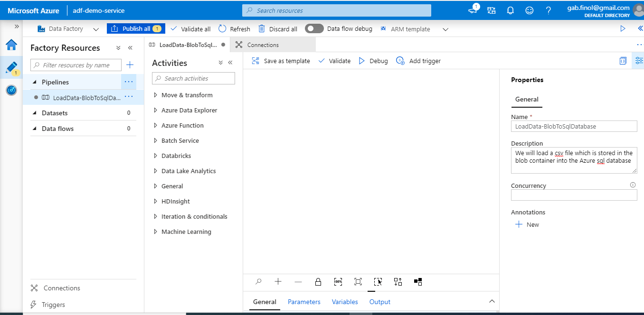Click the auto align icon
Screen dimensions: 644x315
(398, 281)
